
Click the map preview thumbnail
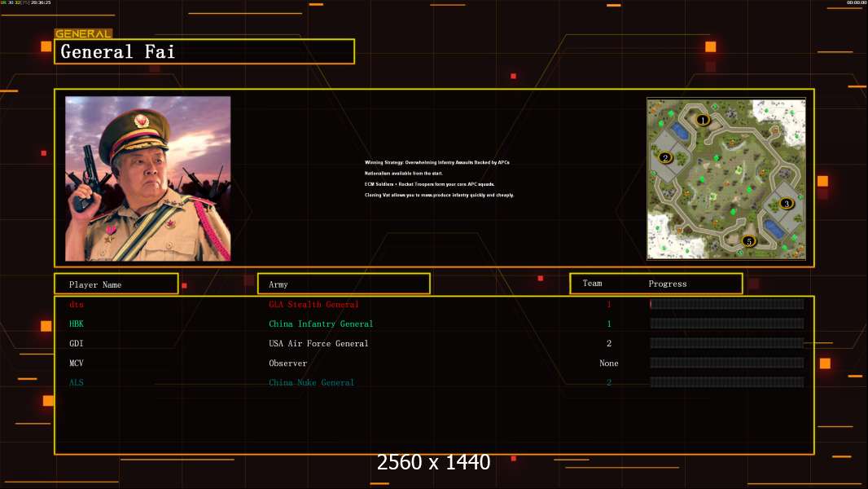[x=726, y=178]
